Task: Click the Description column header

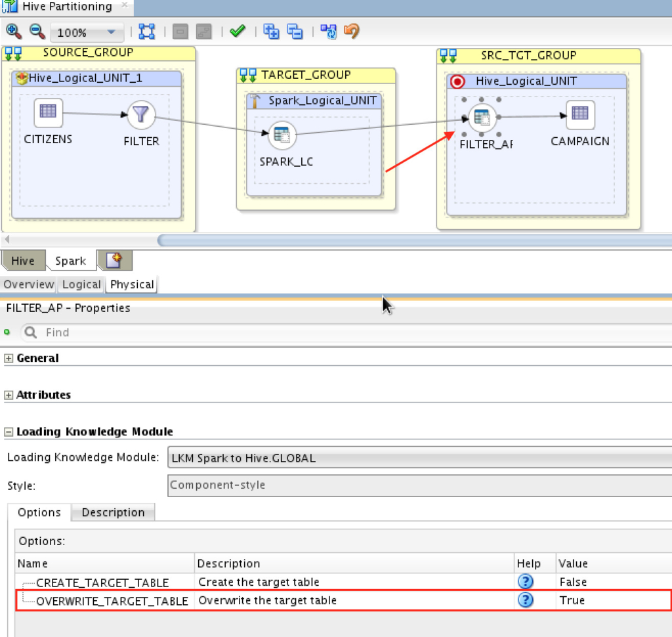Action: coord(354,563)
